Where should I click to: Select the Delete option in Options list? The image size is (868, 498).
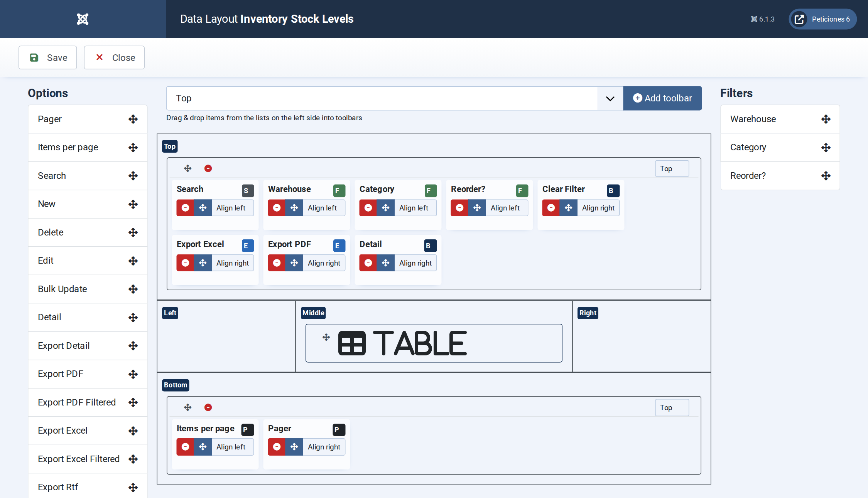[88, 232]
